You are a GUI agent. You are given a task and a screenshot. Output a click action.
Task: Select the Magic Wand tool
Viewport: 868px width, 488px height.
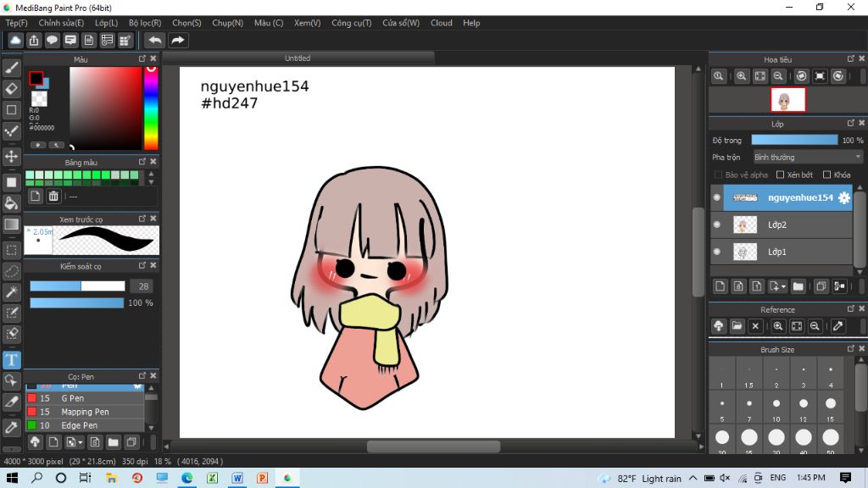click(x=12, y=292)
